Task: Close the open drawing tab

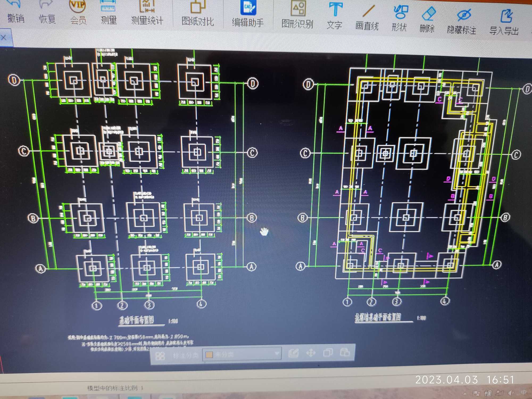Action: coord(4,38)
